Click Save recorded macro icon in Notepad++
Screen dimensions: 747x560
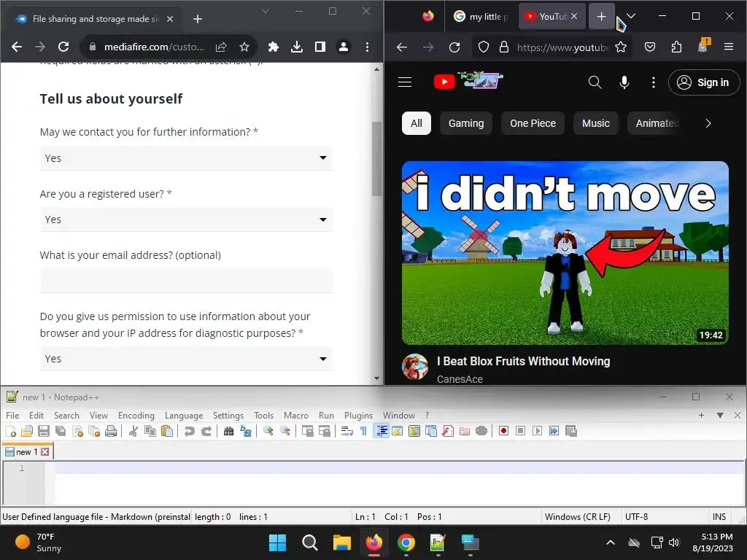(570, 432)
